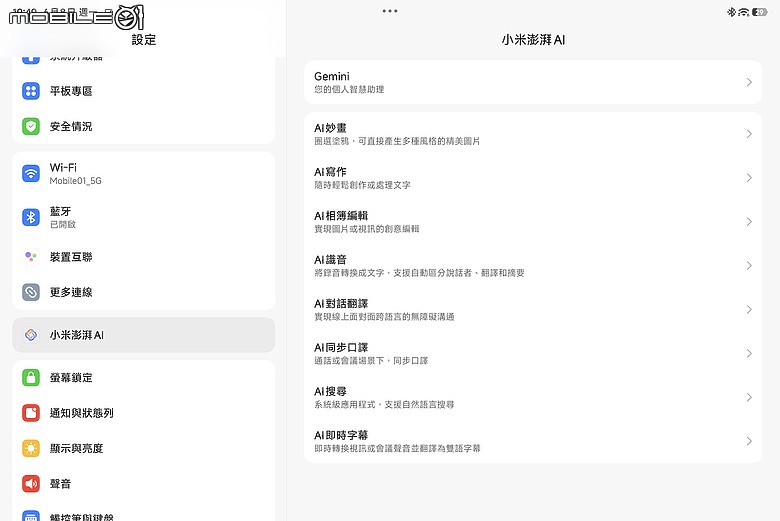Expand AI對話翻譯 using its chevron

[x=749, y=310]
